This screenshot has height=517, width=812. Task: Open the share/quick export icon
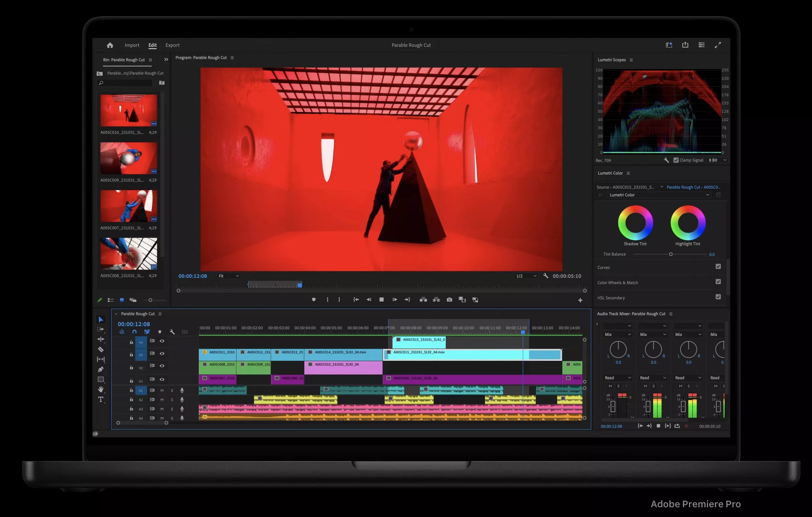tap(685, 45)
